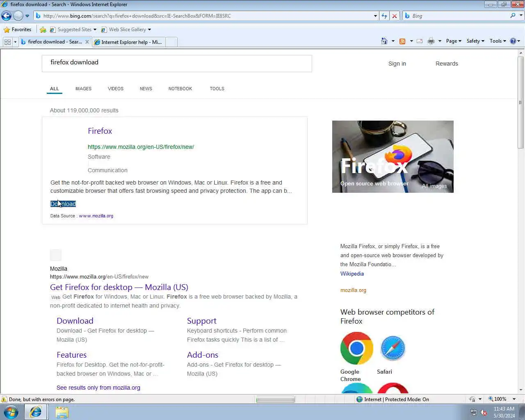The width and height of the screenshot is (525, 420).
Task: Open the Rewards link
Action: (447, 64)
